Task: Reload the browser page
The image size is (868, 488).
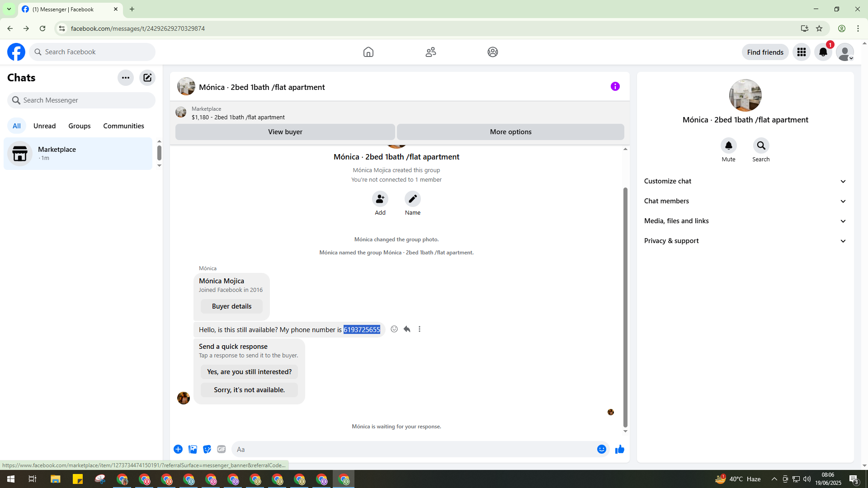Action: click(42, 28)
